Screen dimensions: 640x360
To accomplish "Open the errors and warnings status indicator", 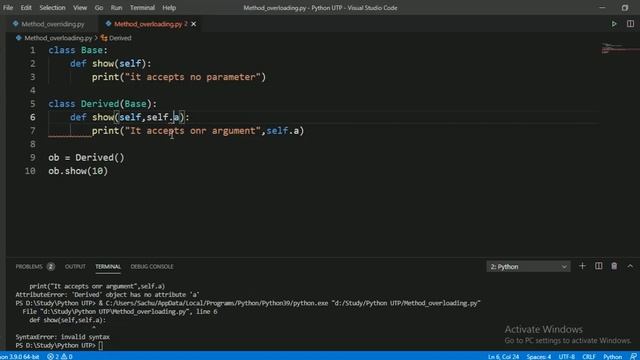I will (60, 356).
